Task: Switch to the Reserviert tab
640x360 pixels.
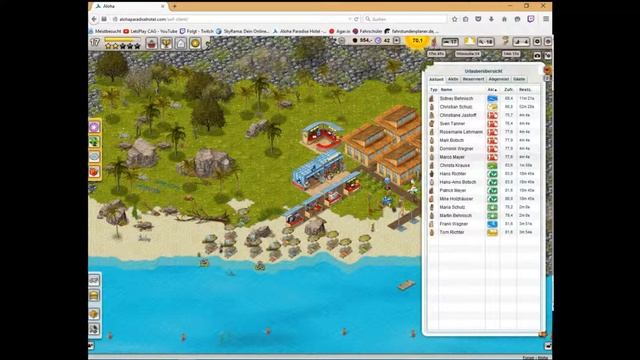Action: pyautogui.click(x=473, y=79)
